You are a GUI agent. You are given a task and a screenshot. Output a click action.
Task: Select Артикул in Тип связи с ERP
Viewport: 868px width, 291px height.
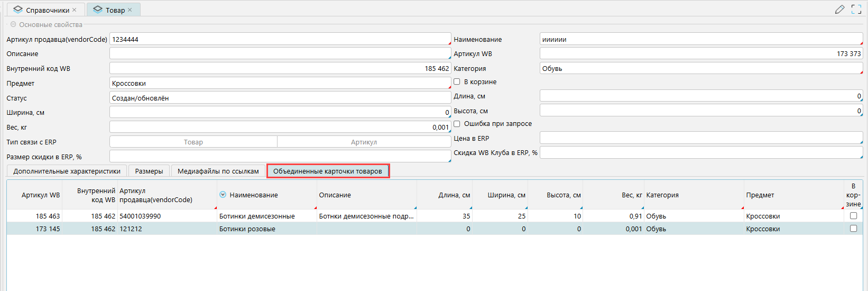[x=364, y=142]
